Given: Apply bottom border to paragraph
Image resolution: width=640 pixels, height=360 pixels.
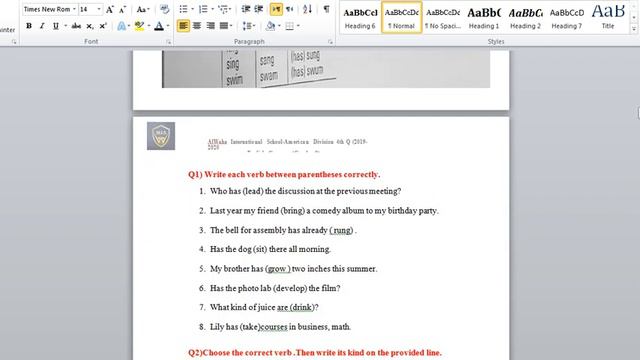Looking at the screenshot, I should (x=289, y=26).
